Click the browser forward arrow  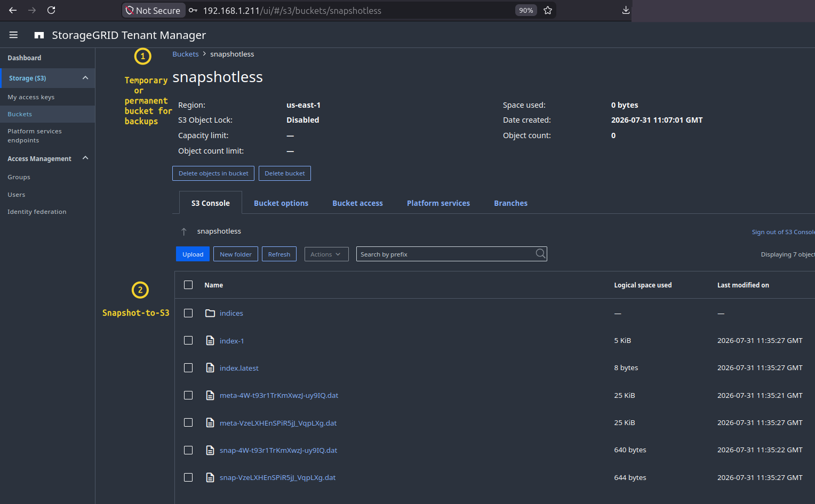[x=32, y=10]
